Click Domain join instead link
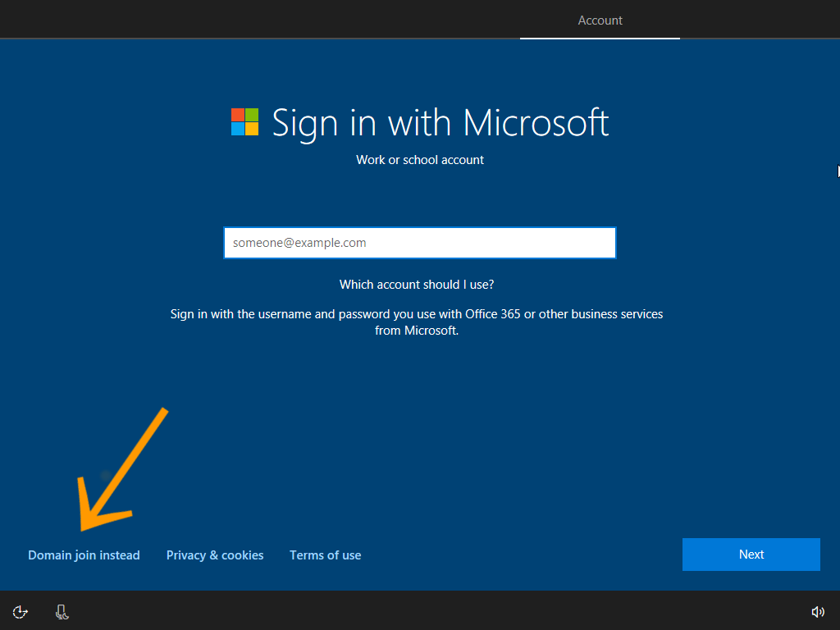Viewport: 840px width, 630px height. [84, 555]
